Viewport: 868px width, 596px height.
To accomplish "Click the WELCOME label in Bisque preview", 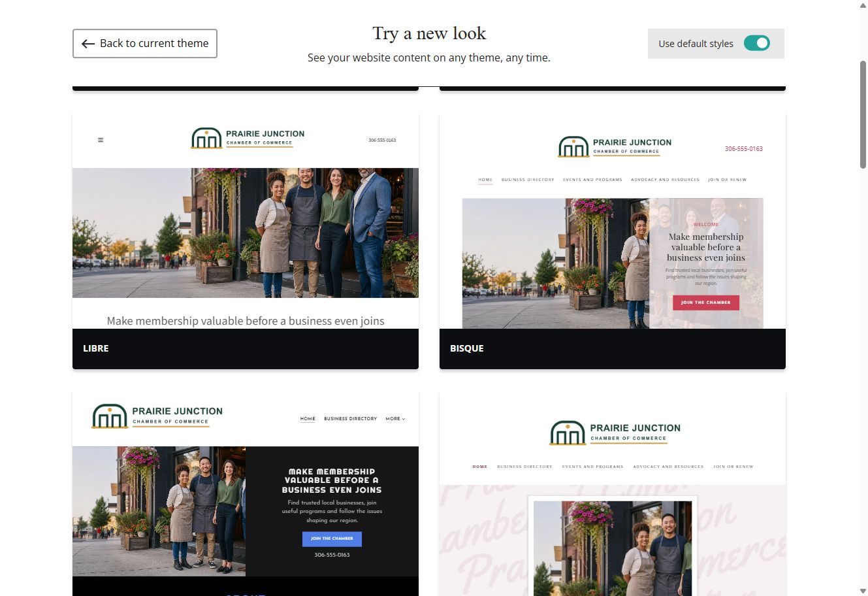I will coord(706,225).
